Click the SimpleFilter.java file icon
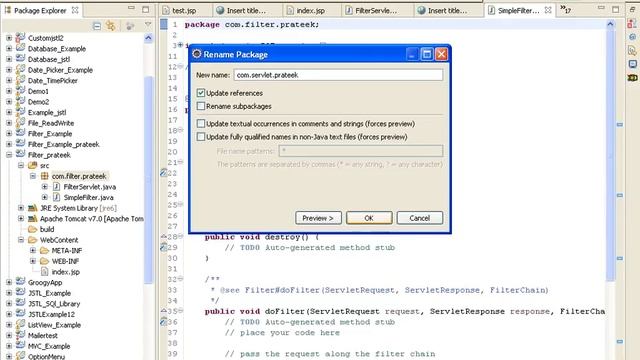The width and height of the screenshot is (640, 360). pos(57,197)
